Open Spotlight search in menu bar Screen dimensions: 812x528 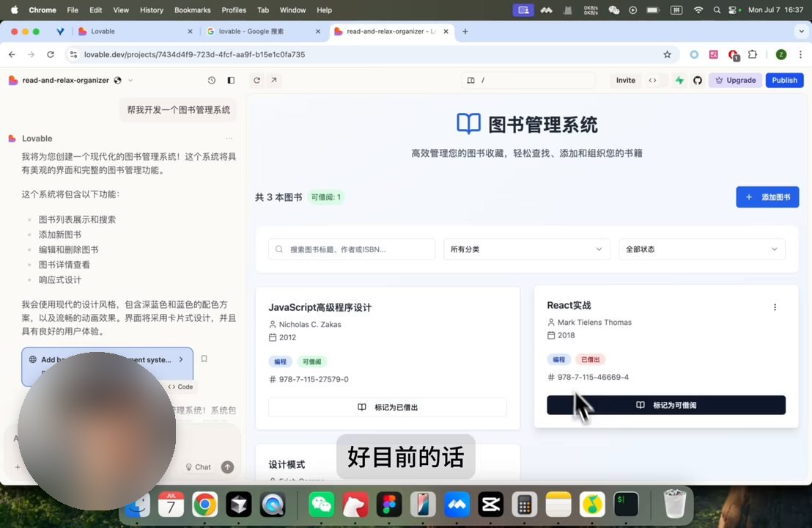717,10
